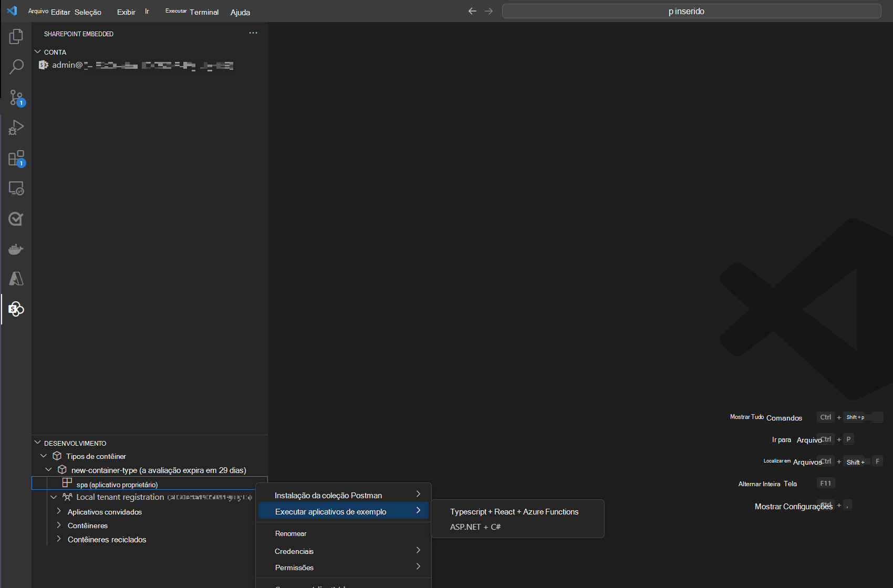Select ASP.NET + C# sample option

pos(475,527)
